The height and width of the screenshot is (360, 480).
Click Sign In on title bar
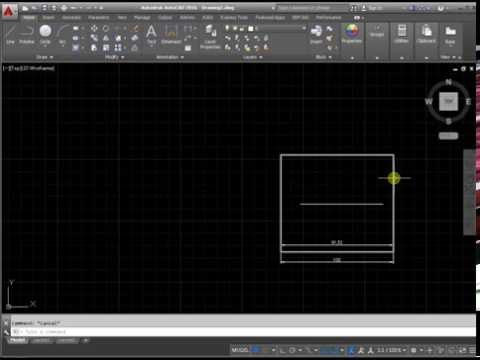pyautogui.click(x=373, y=8)
